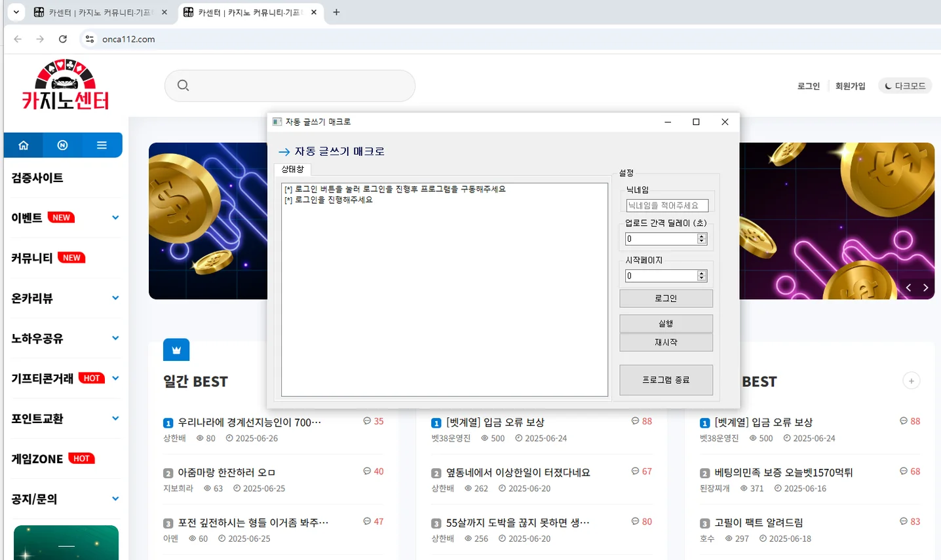Expand the 온카리뷰 sidebar chevron
Image resolution: width=941 pixels, height=560 pixels.
pos(115,298)
